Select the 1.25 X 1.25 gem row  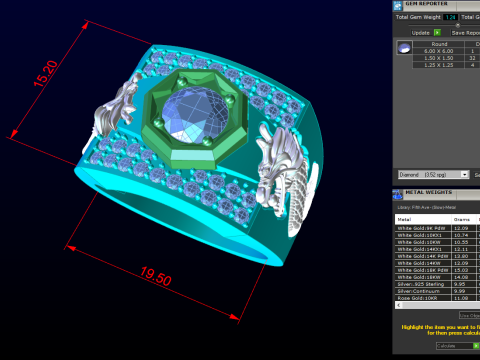pyautogui.click(x=446, y=65)
